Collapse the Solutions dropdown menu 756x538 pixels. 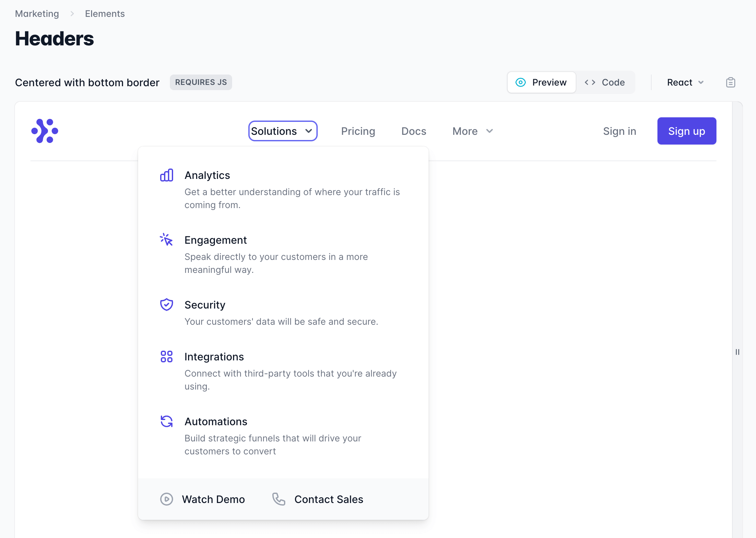point(283,131)
